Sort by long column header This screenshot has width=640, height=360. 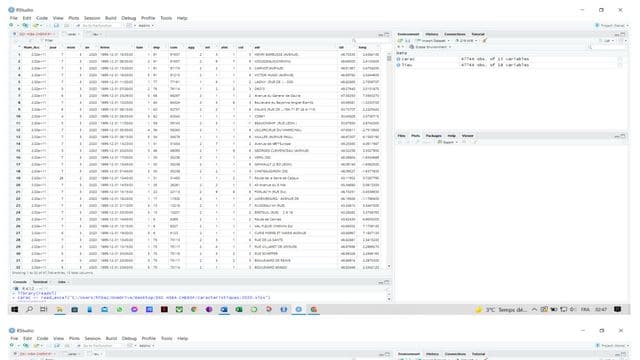362,47
